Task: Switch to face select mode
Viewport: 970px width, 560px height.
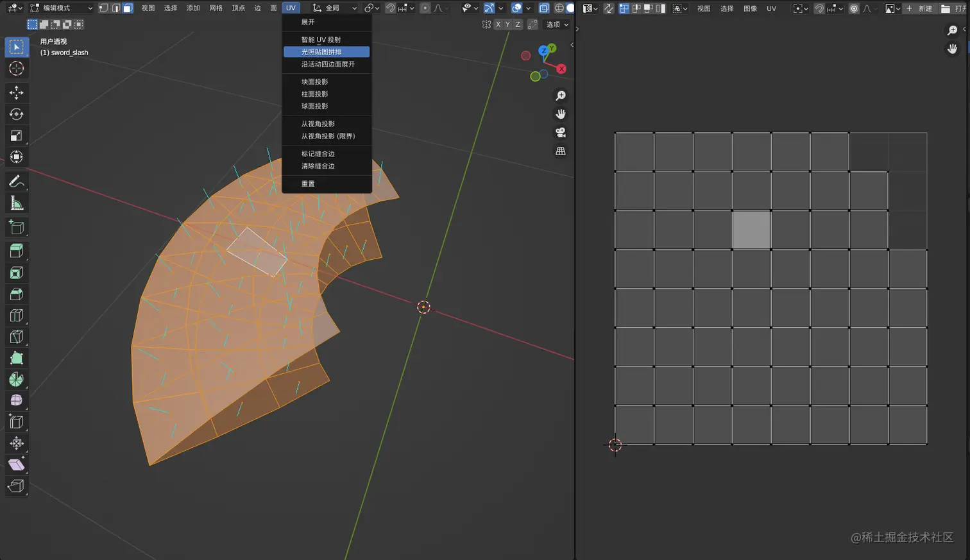Action: click(128, 8)
